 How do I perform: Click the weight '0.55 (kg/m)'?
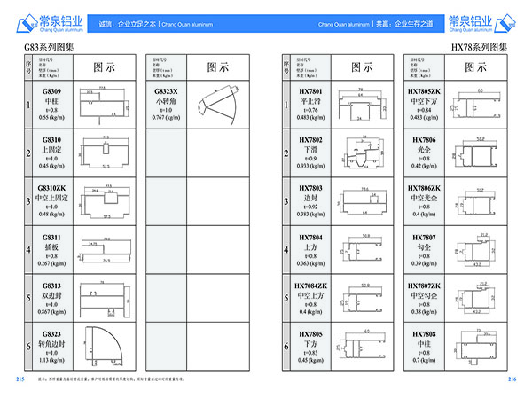click(x=51, y=118)
